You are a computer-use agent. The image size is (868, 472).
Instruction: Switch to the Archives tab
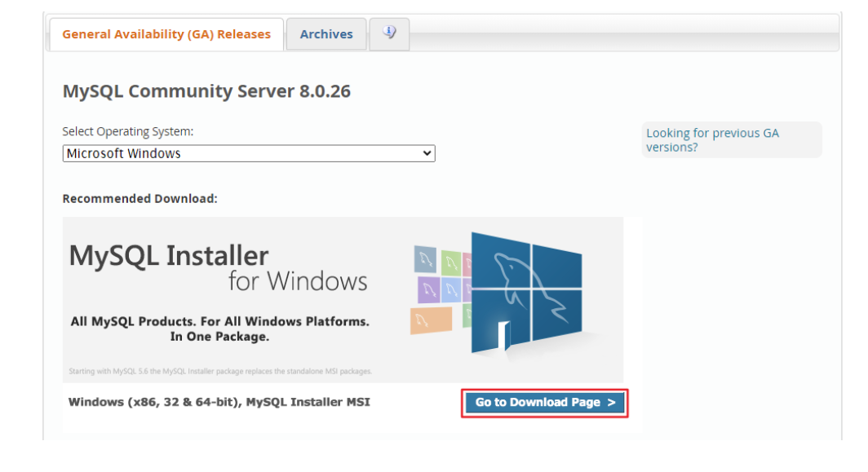326,34
